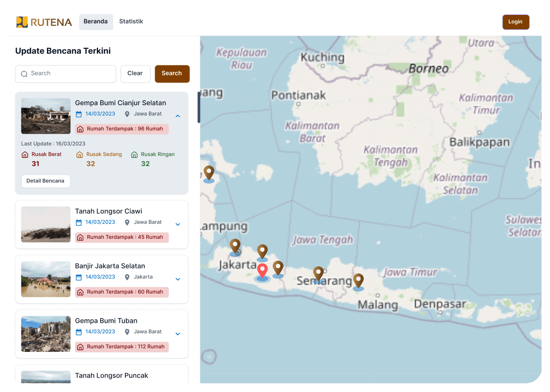Click the Rumah Terdampak : 112 Rumah badge
The width and height of the screenshot is (550, 392).
pos(122,347)
